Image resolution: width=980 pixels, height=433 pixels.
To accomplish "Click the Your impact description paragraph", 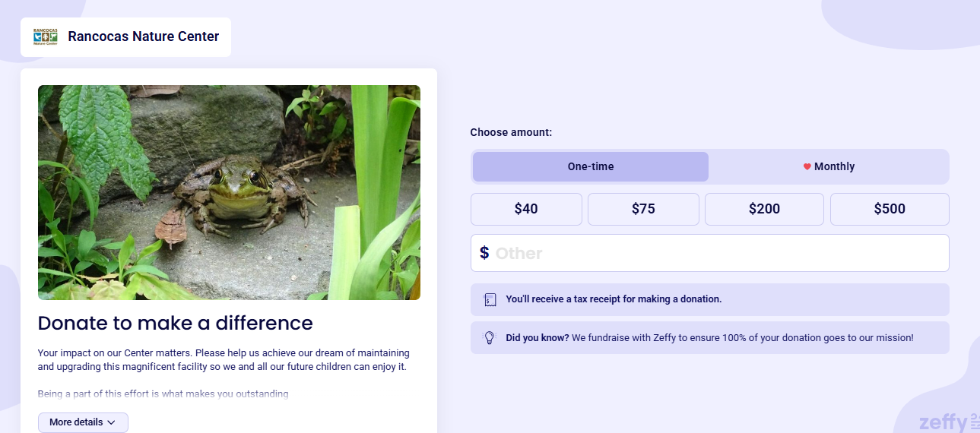I will click(224, 360).
